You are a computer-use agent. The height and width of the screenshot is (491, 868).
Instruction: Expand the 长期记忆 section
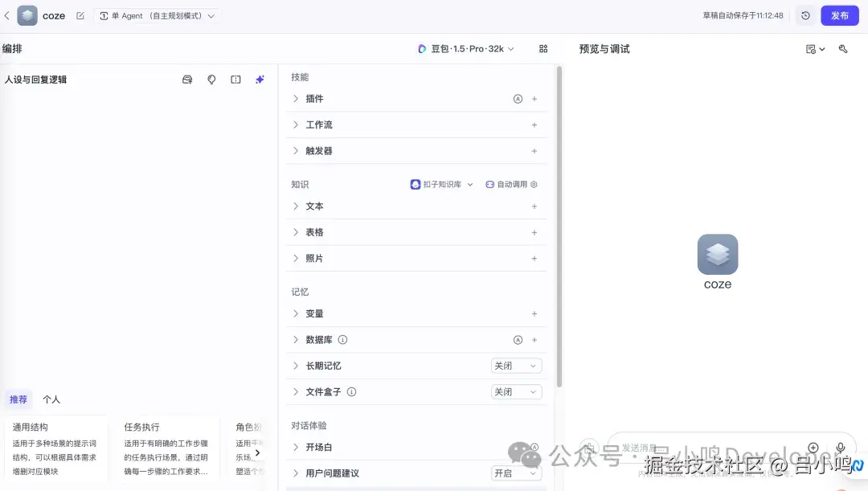[x=296, y=366]
